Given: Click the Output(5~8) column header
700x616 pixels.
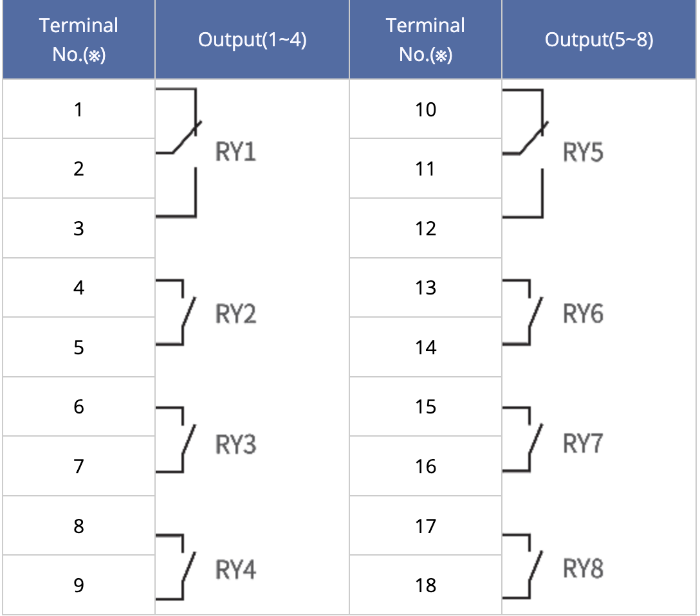Looking at the screenshot, I should click(x=598, y=40).
